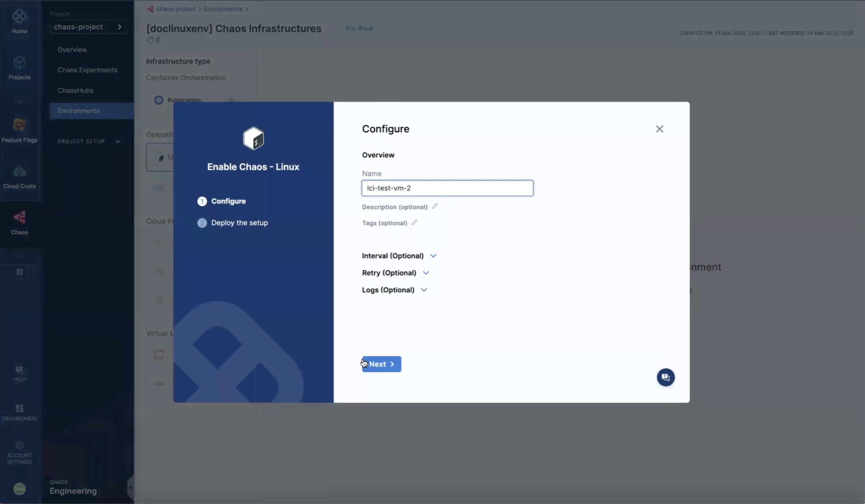The height and width of the screenshot is (504, 865).
Task: Click the Tags (optional) label
Action: (384, 223)
